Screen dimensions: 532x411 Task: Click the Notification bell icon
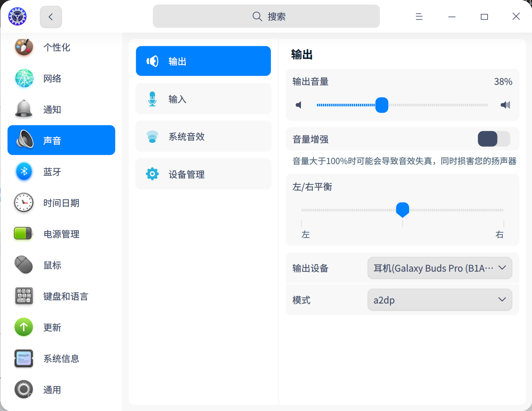pos(24,109)
